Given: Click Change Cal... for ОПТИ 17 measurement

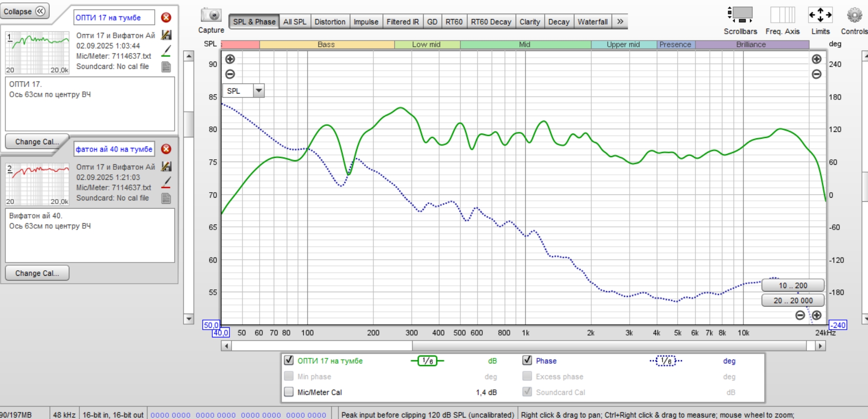Looking at the screenshot, I should [x=37, y=141].
